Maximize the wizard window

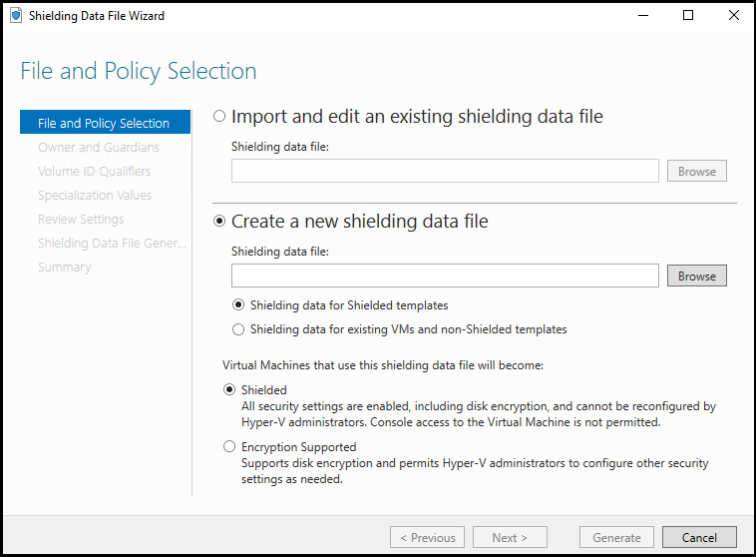[688, 16]
